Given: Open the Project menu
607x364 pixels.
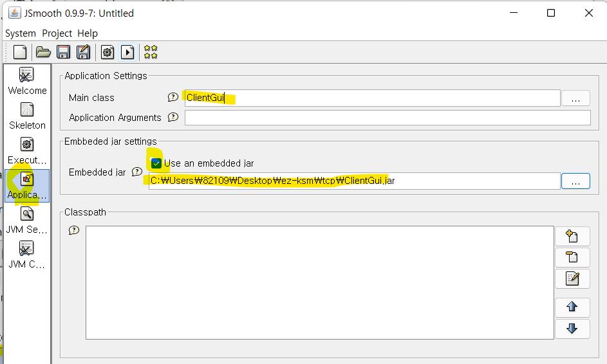Looking at the screenshot, I should pyautogui.click(x=57, y=33).
